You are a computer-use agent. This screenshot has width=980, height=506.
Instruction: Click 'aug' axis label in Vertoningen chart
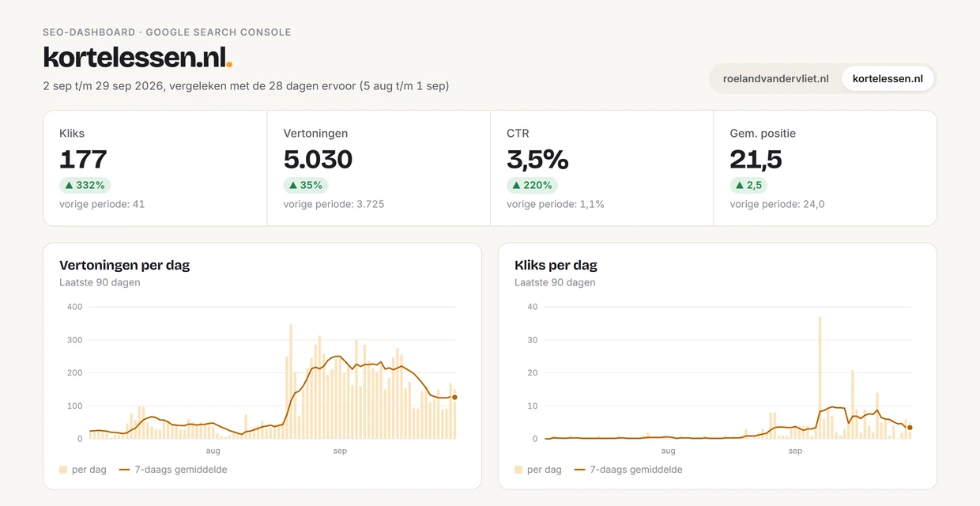(213, 451)
